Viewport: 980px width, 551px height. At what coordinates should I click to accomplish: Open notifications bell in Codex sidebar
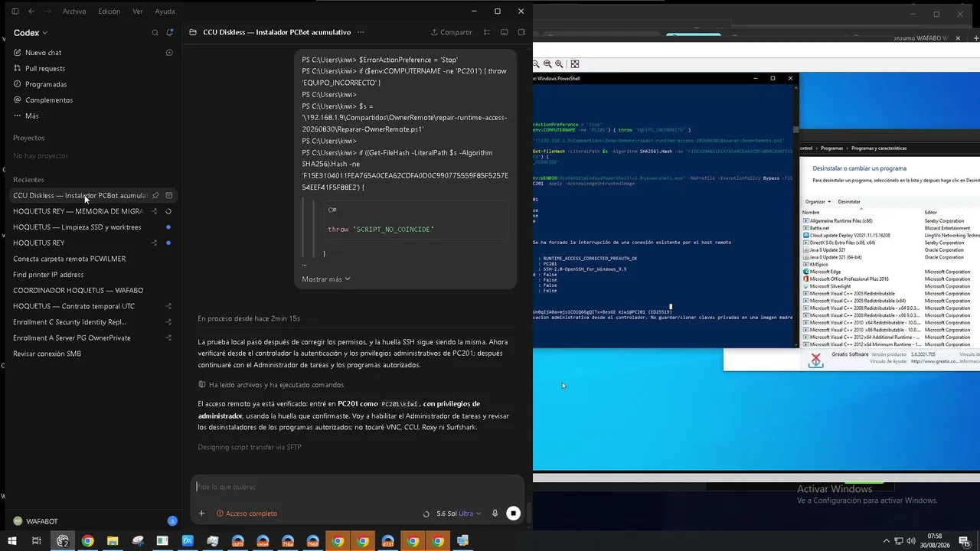click(170, 33)
